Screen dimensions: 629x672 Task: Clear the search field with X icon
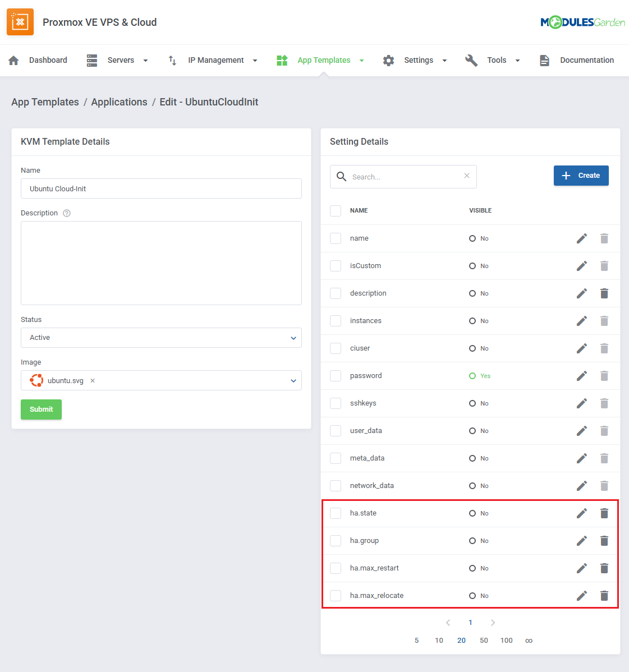(466, 176)
